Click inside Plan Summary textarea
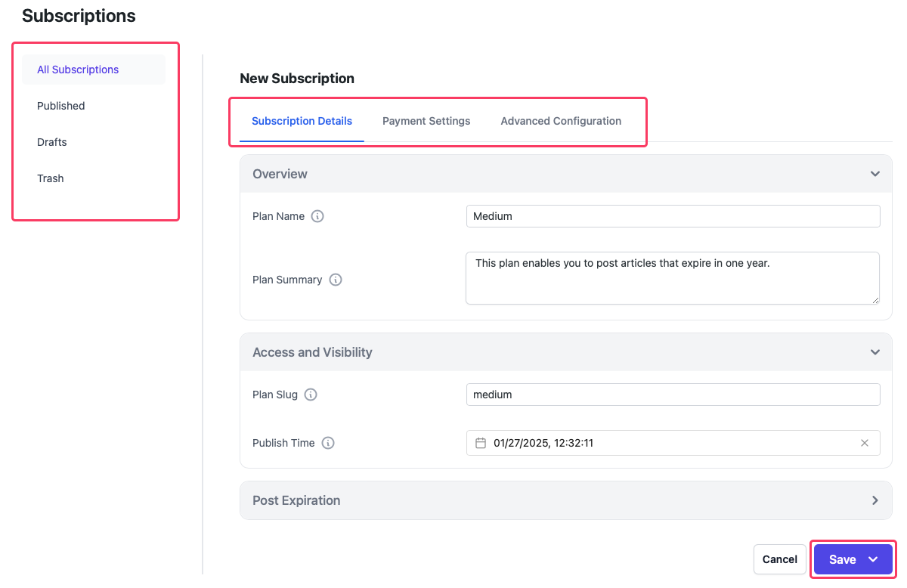This screenshot has height=588, width=907. (x=673, y=278)
